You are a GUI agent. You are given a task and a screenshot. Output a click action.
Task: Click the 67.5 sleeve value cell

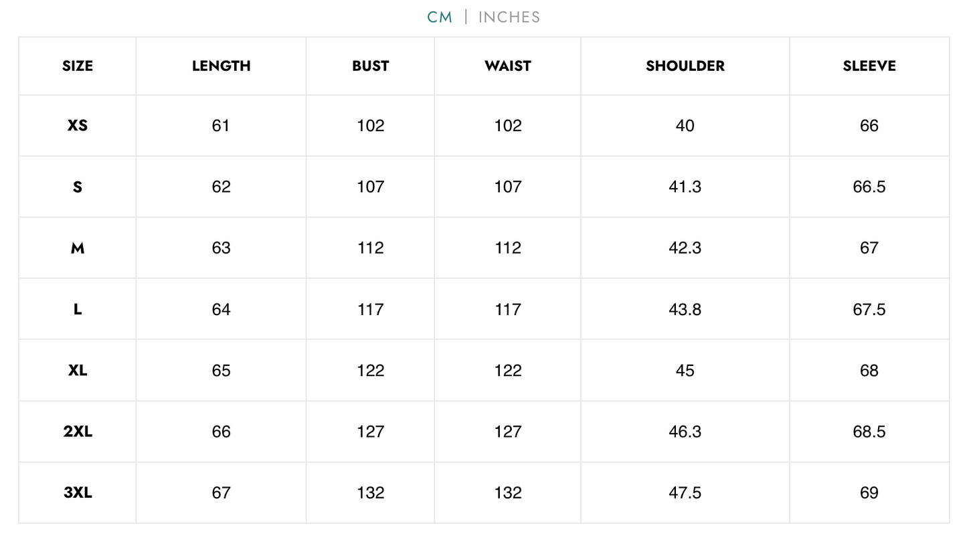[x=869, y=309]
